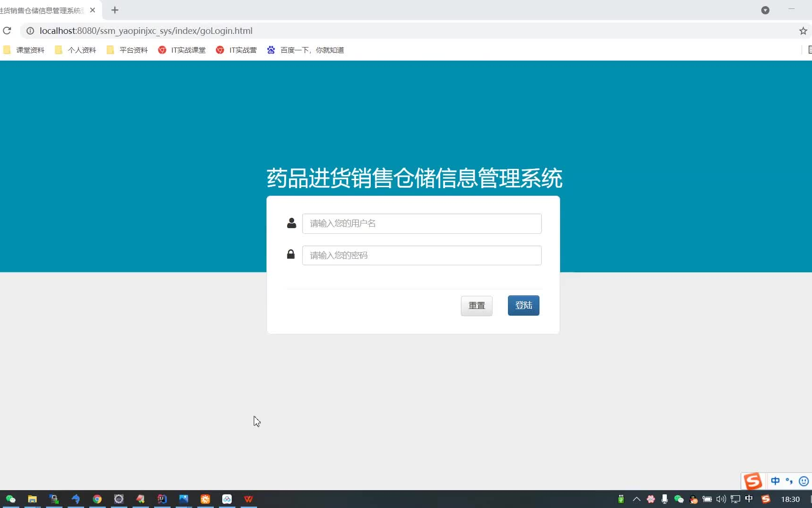Click the user silhouette icon beside username
Screen dimensions: 812x508
[x=291, y=223]
